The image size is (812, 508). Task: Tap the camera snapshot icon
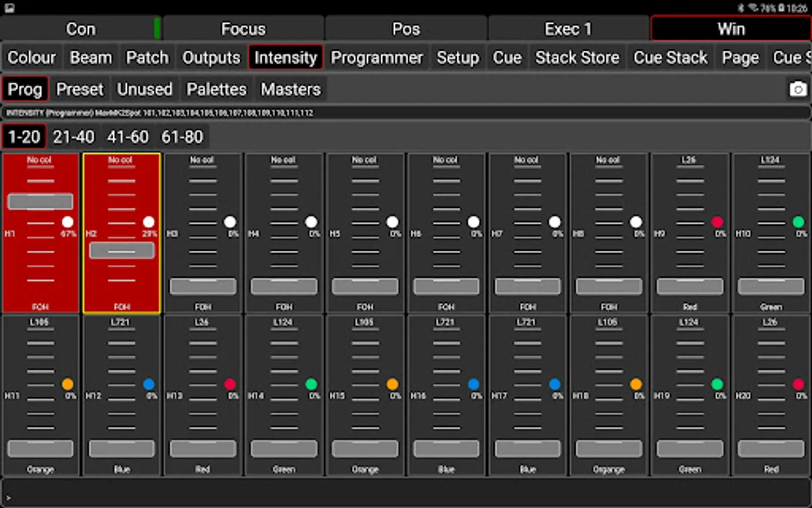coord(797,89)
